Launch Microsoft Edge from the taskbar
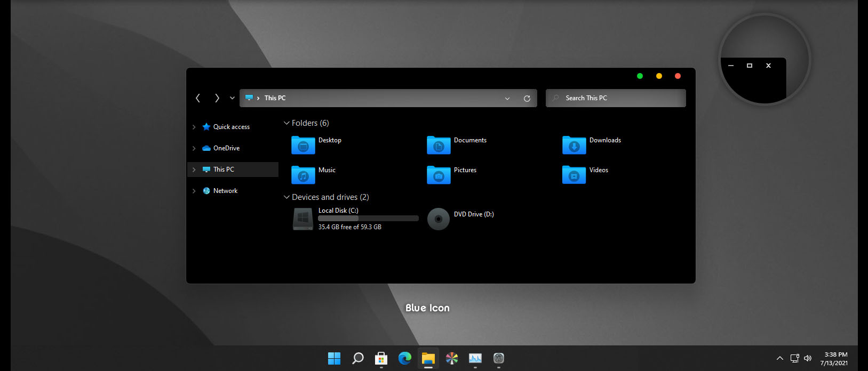This screenshot has width=868, height=371. (404, 358)
